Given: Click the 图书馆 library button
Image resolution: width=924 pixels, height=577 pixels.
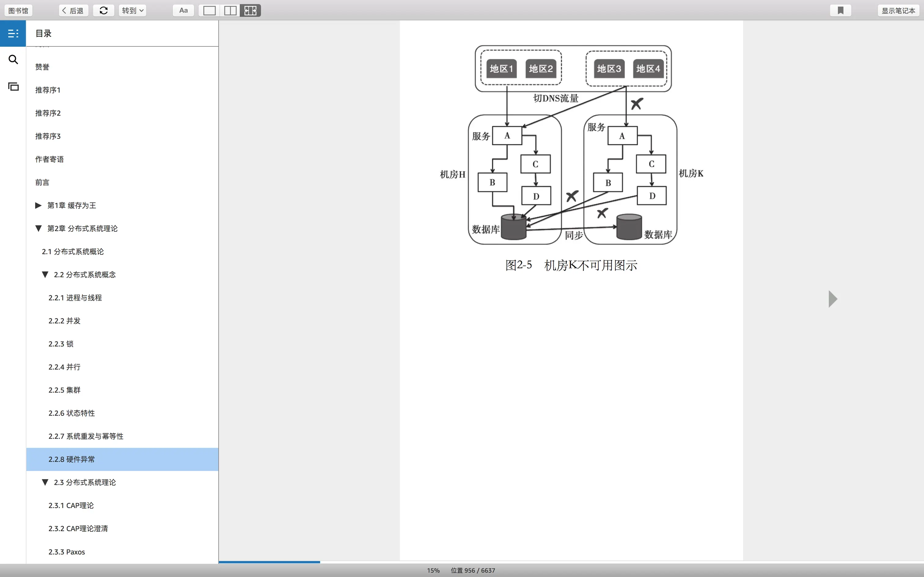Looking at the screenshot, I should (18, 10).
